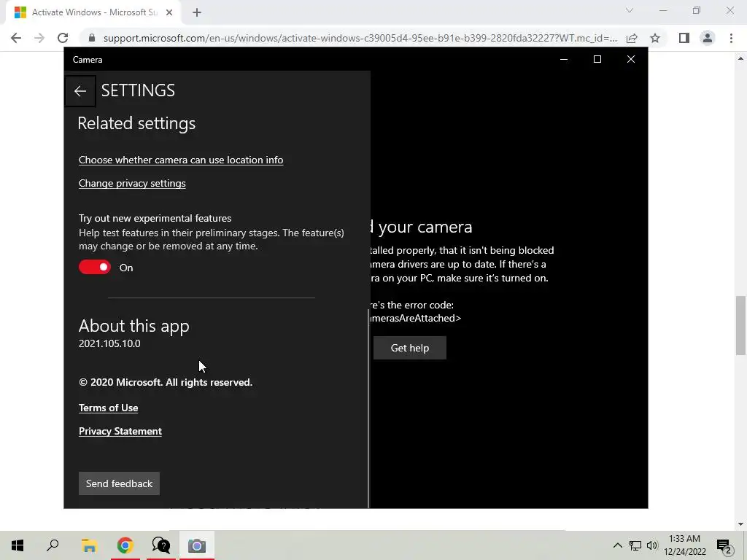Open a new Chrome tab

[x=197, y=13]
